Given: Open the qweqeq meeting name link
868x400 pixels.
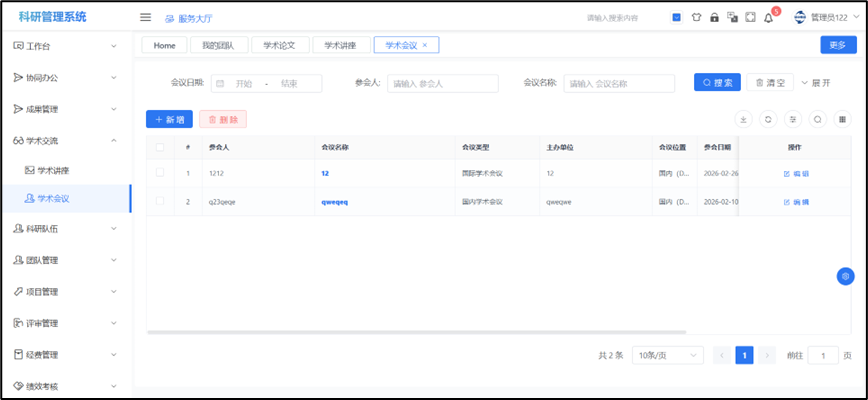Looking at the screenshot, I should click(334, 201).
